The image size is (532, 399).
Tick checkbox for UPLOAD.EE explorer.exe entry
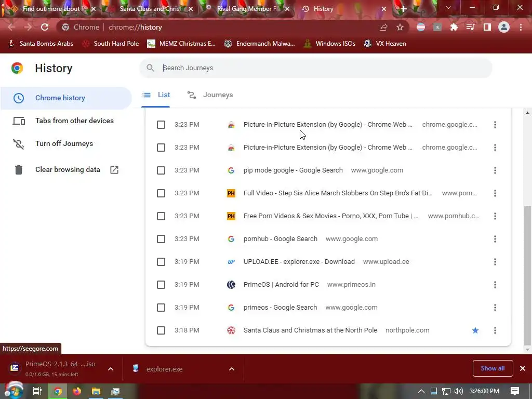(x=161, y=262)
